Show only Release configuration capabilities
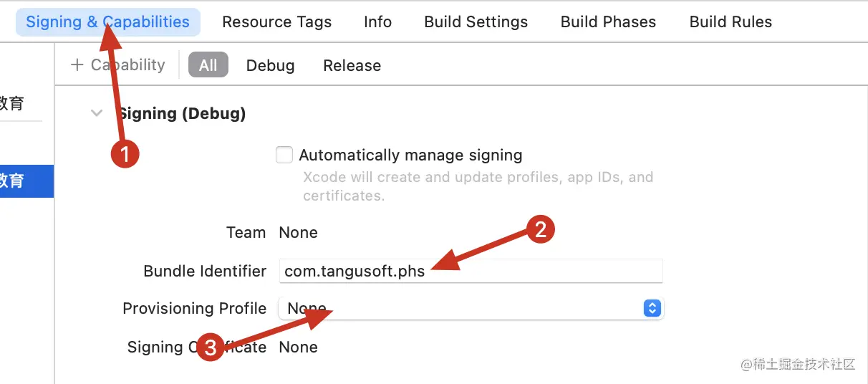 352,65
